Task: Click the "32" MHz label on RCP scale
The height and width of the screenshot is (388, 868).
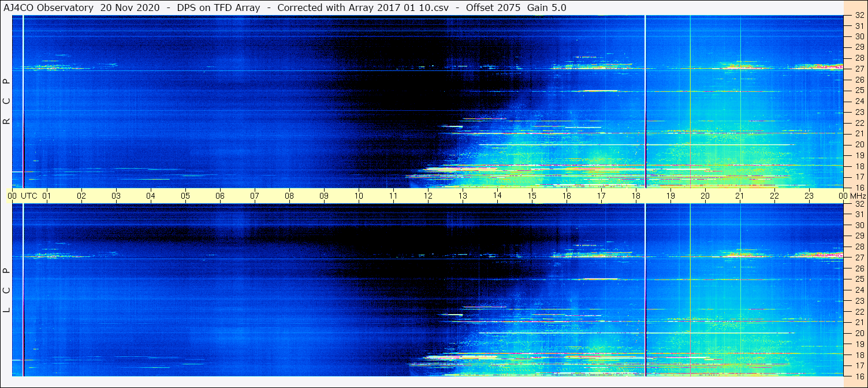Action: [x=859, y=15]
